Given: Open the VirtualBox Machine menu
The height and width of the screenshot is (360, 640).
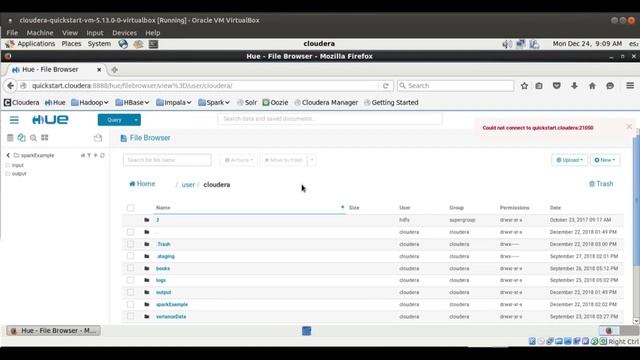Looking at the screenshot, I should click(40, 33).
